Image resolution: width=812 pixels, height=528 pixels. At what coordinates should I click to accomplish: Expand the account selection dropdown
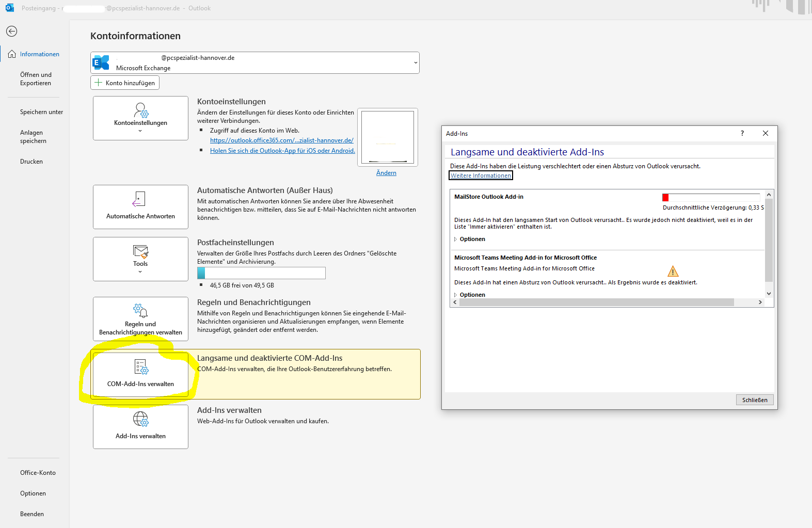(x=415, y=63)
